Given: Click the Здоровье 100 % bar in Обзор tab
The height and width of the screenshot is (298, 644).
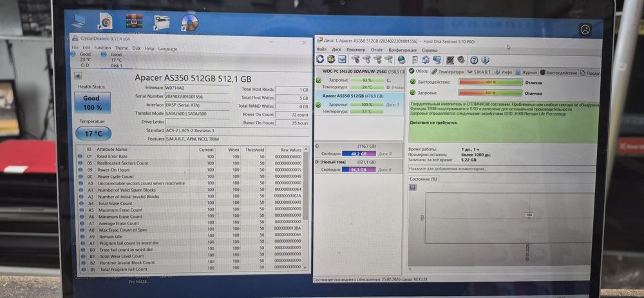Looking at the screenshot, I should click(x=490, y=93).
